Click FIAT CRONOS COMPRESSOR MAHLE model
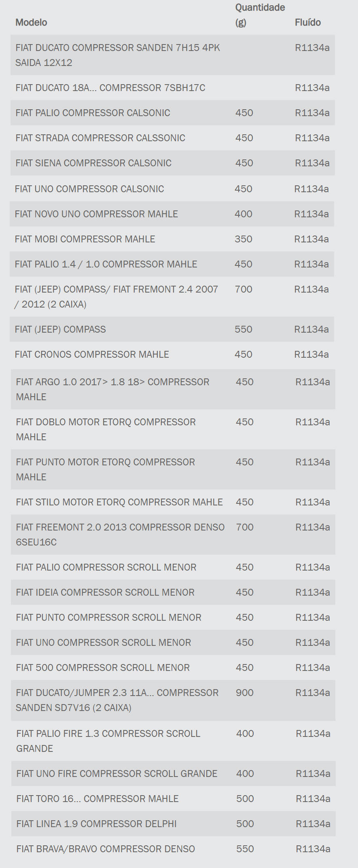Viewport: 358px width, 868px height. (x=92, y=354)
